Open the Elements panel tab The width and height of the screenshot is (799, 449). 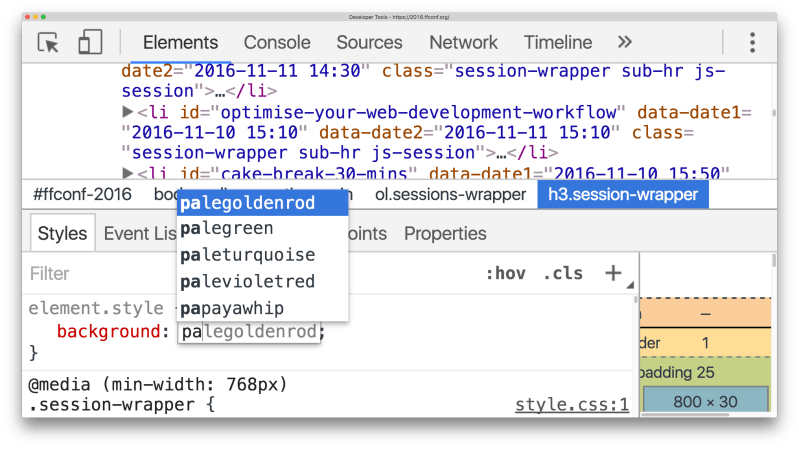tap(180, 42)
